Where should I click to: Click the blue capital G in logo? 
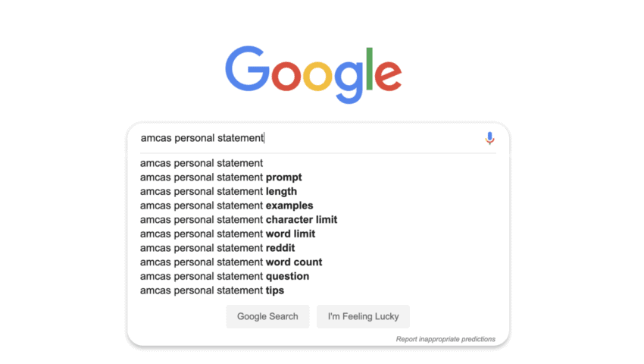pos(247,70)
